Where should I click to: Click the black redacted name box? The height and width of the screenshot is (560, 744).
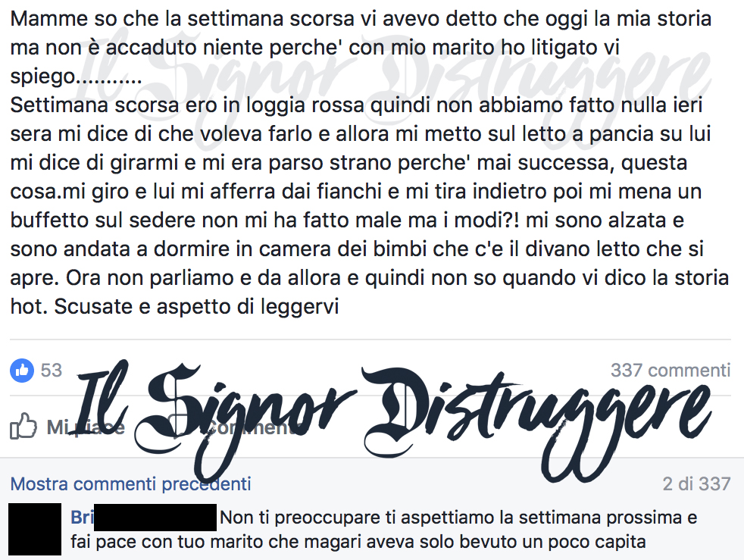(x=155, y=518)
